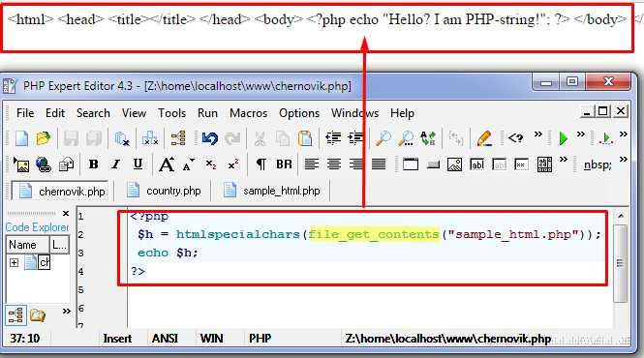This screenshot has height=358, width=644.
Task: Click the Underline U formatting icon
Action: tap(138, 164)
